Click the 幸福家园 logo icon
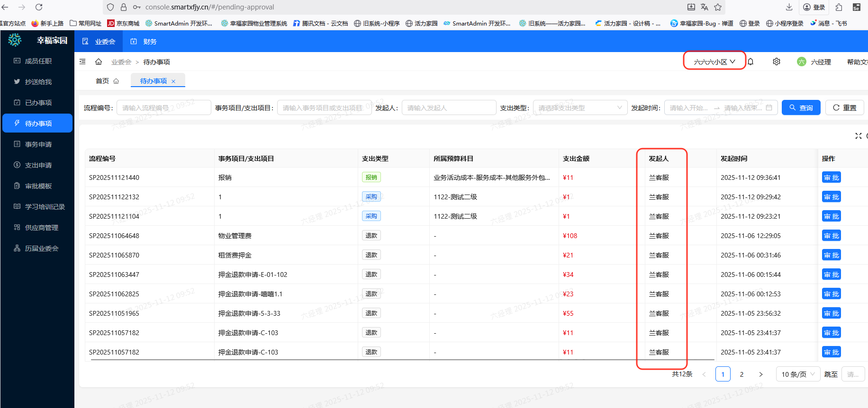The image size is (868, 408). [x=15, y=40]
